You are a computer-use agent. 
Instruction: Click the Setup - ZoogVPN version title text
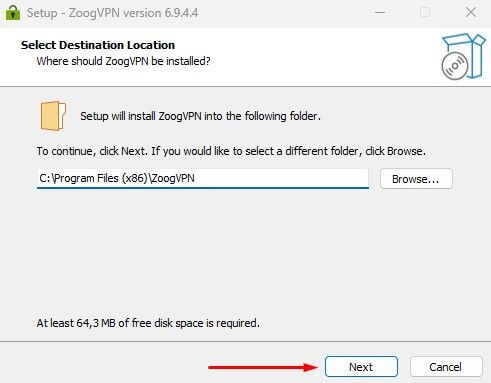coord(113,13)
